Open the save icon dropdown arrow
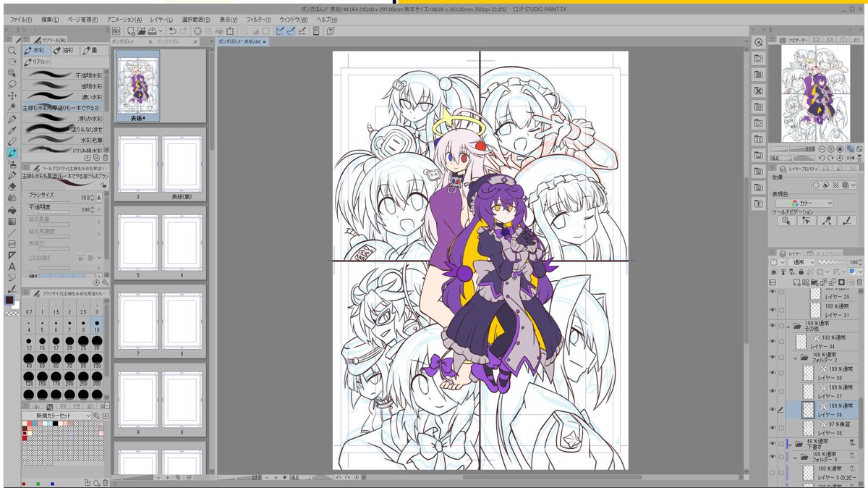The width and height of the screenshot is (868, 488). point(161,31)
